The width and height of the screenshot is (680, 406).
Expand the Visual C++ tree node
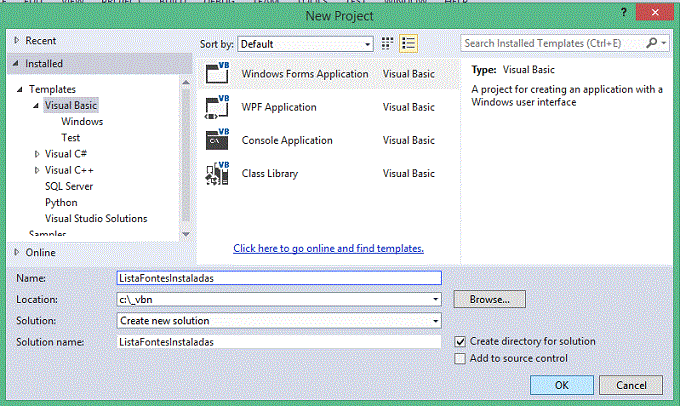[36, 170]
